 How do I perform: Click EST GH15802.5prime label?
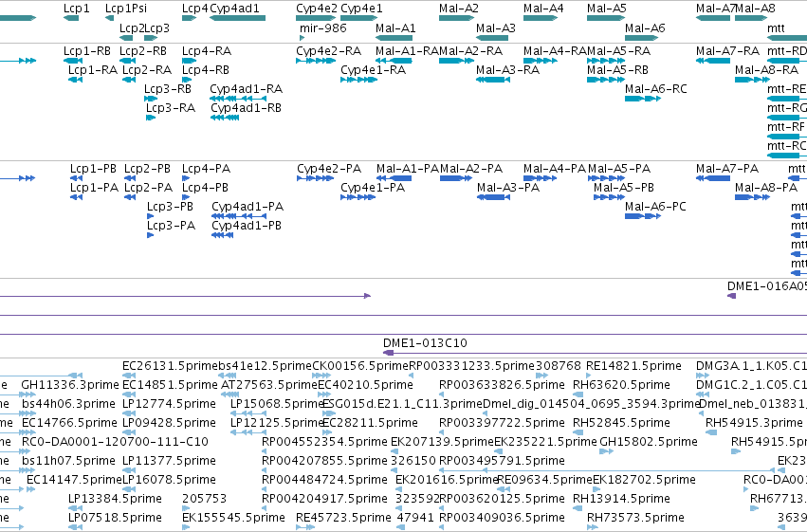tap(649, 442)
